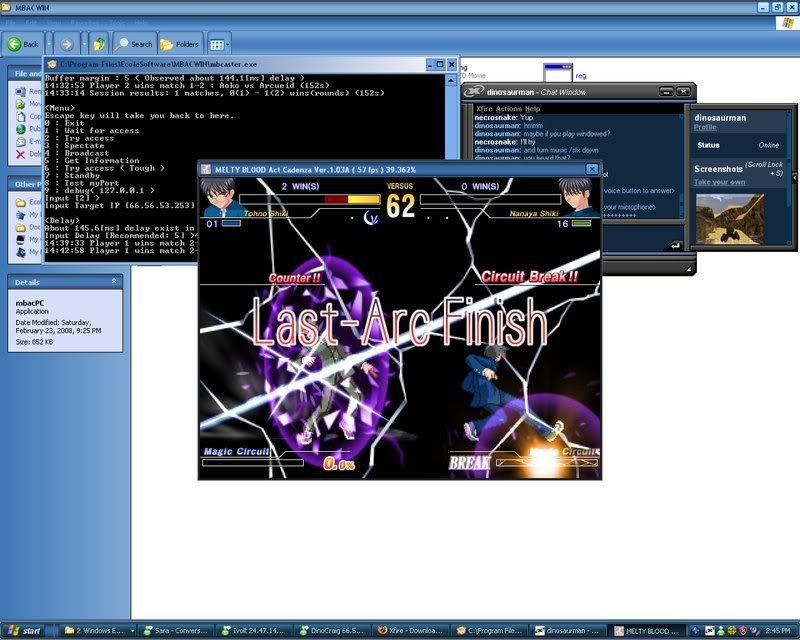Click Status Online text in Xfire panel
The height and width of the screenshot is (640, 800).
[738, 145]
